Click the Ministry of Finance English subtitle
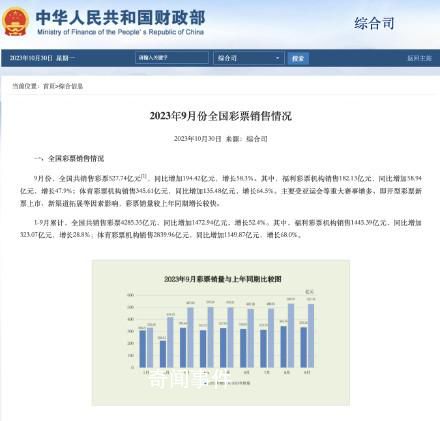 point(120,32)
